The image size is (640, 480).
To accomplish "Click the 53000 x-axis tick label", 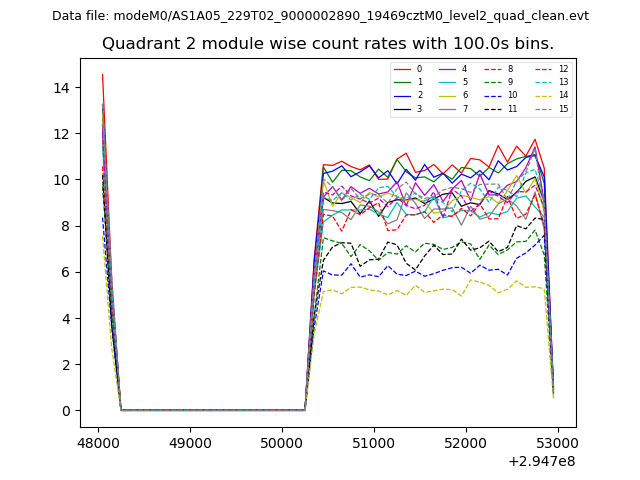I will point(557,442).
